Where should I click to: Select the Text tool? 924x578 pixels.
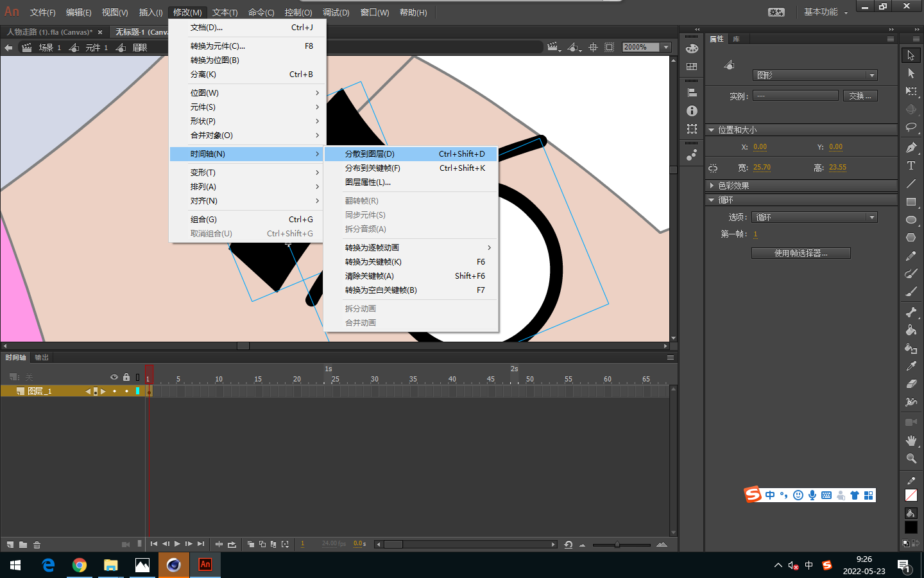pos(911,166)
